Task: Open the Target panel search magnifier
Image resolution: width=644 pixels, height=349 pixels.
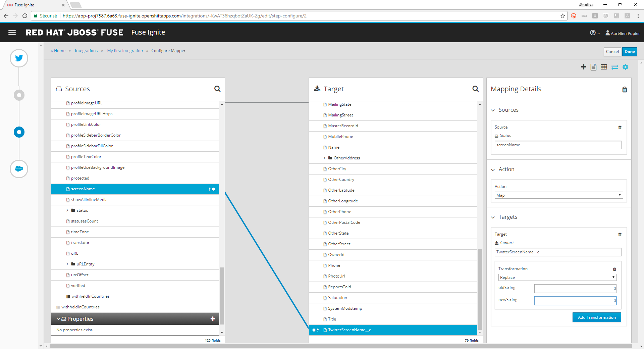Action: pyautogui.click(x=475, y=89)
